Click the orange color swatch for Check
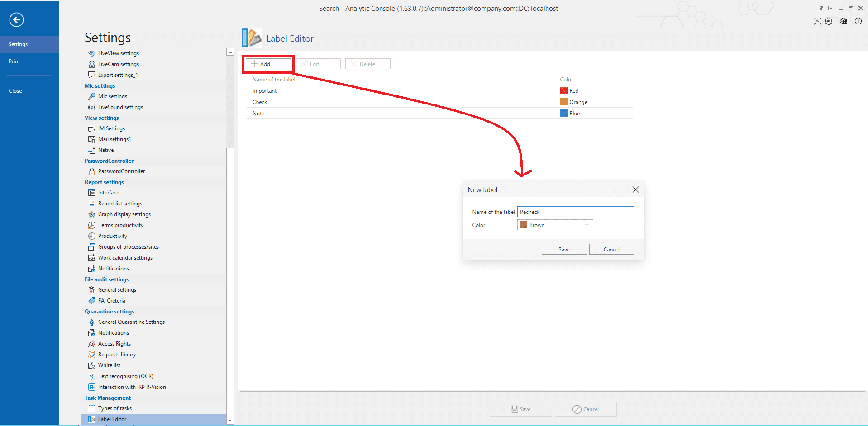This screenshot has height=426, width=868. (563, 102)
